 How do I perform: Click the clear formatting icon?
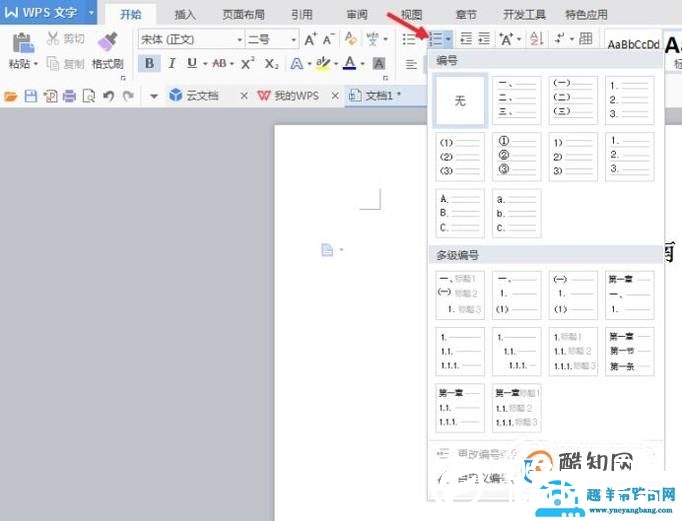[x=351, y=39]
